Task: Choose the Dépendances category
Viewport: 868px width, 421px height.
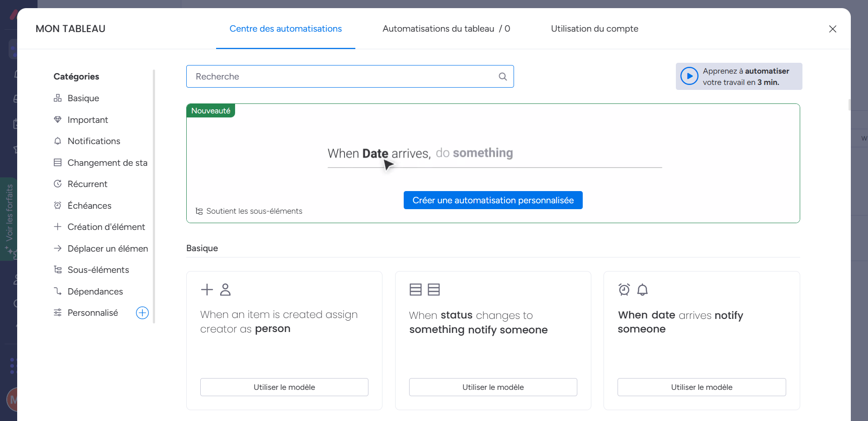Action: (x=95, y=291)
